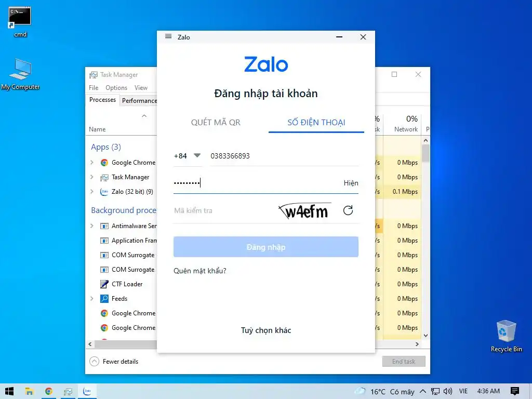Open the volume tray icon
Screen dimensions: 532x399
point(447,391)
